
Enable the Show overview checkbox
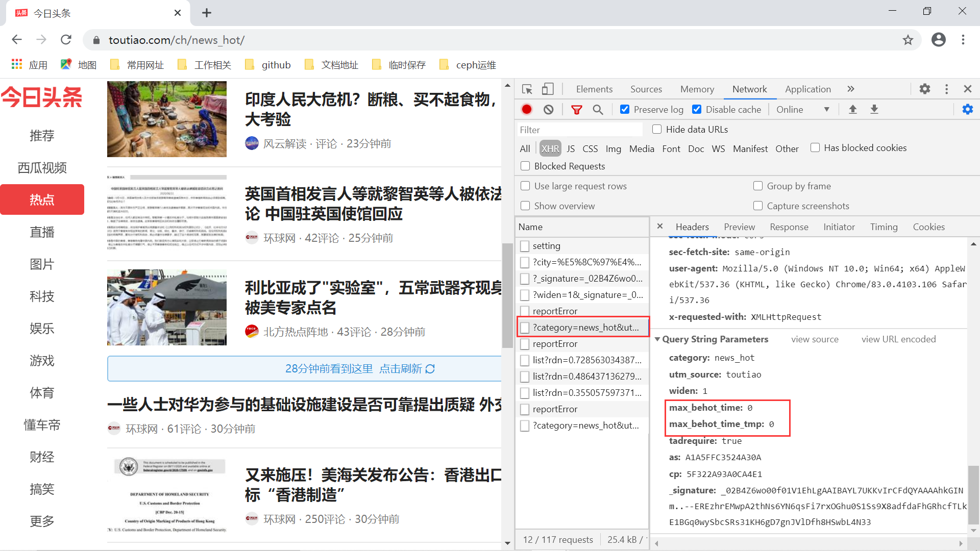[x=525, y=206]
